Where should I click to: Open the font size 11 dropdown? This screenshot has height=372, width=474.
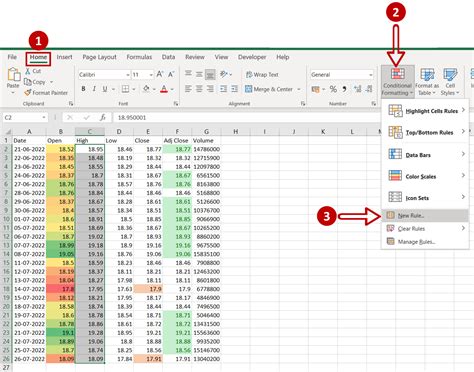click(x=151, y=75)
